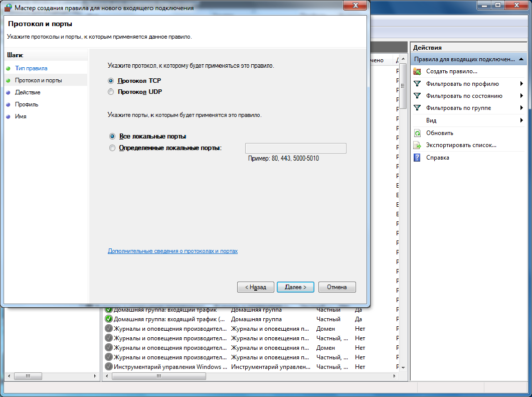Screen dimensions: 532x397
Task: Click the left pane horizontal scrollbar thumb
Action: click(28, 376)
